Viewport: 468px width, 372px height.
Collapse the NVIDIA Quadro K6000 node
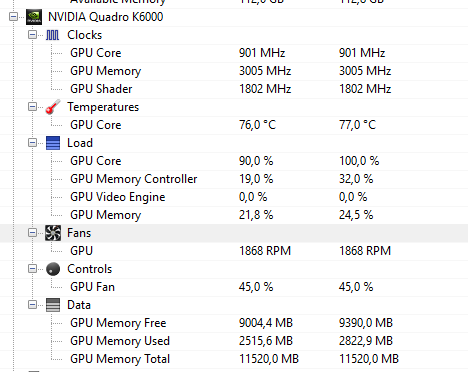point(13,17)
